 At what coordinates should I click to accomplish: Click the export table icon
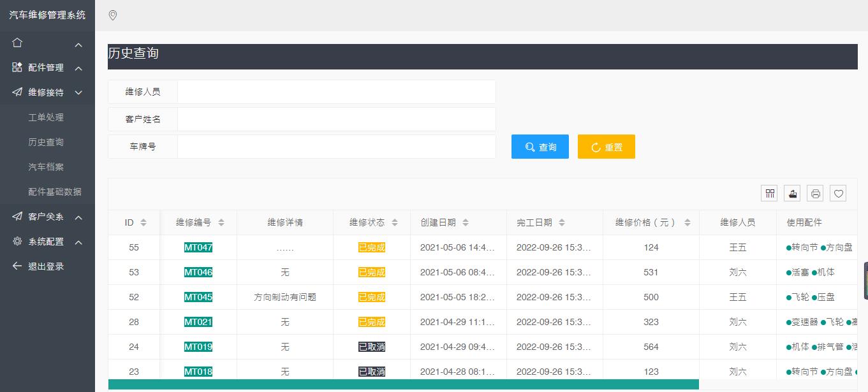792,194
